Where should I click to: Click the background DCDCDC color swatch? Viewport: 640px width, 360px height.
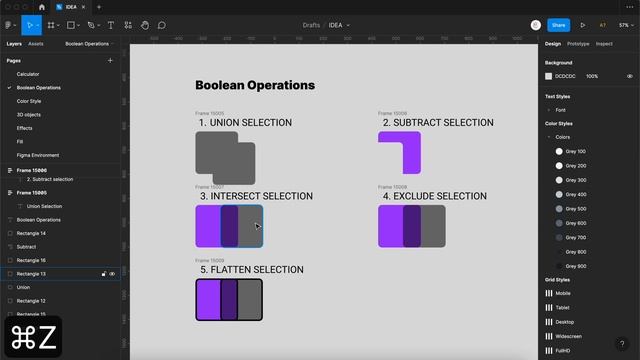coord(549,76)
